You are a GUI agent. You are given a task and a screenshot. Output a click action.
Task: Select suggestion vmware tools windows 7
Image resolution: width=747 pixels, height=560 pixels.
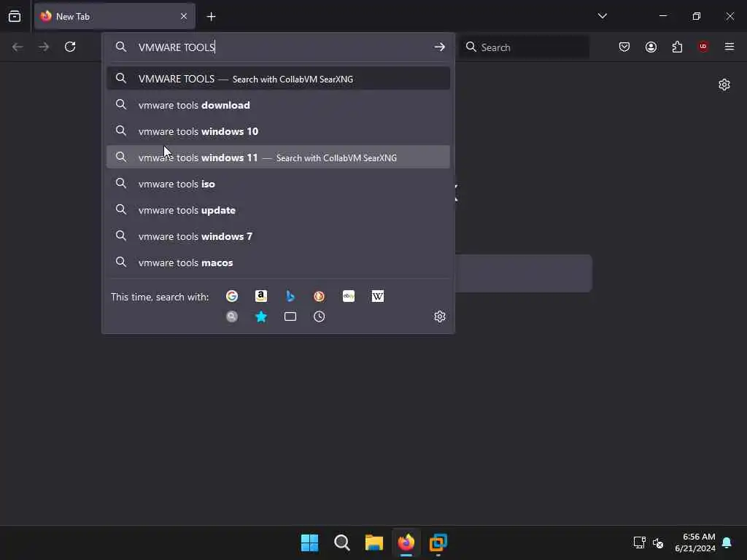pos(278,236)
